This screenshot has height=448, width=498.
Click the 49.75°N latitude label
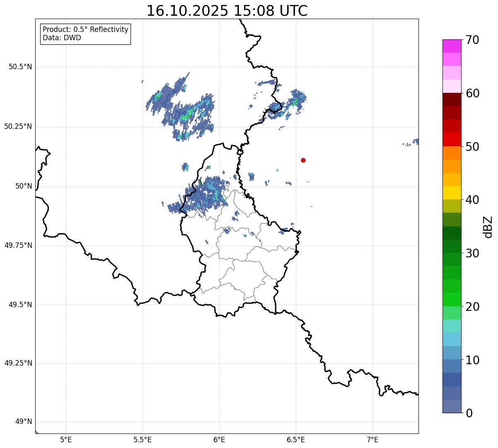click(x=18, y=245)
